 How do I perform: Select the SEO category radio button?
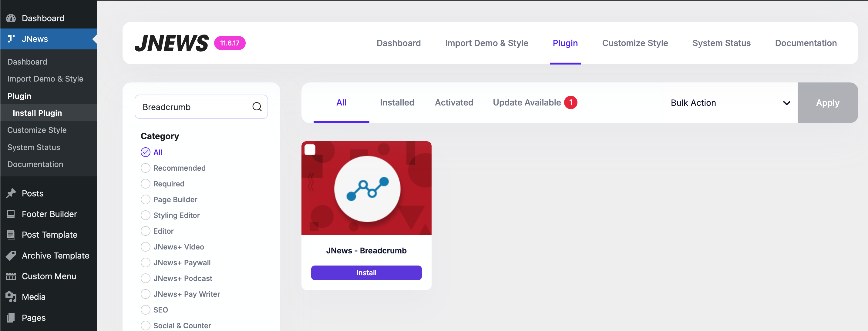coord(145,309)
